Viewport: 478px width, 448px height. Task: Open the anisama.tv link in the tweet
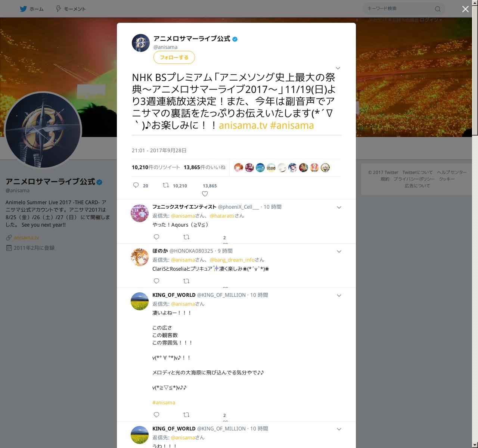tap(243, 125)
